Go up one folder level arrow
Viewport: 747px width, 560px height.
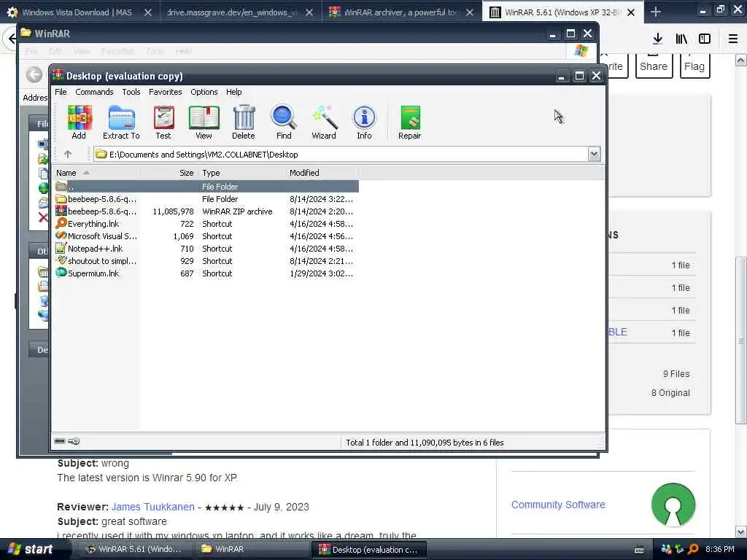(68, 155)
